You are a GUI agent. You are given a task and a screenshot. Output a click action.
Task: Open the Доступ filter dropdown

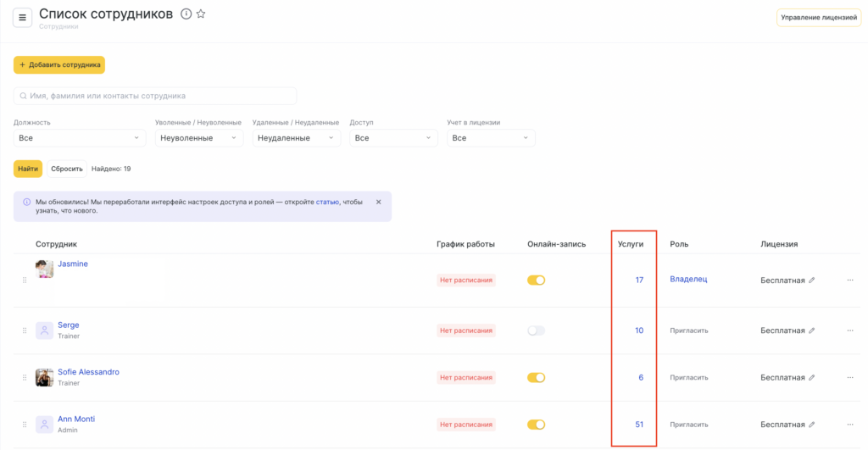pyautogui.click(x=392, y=138)
